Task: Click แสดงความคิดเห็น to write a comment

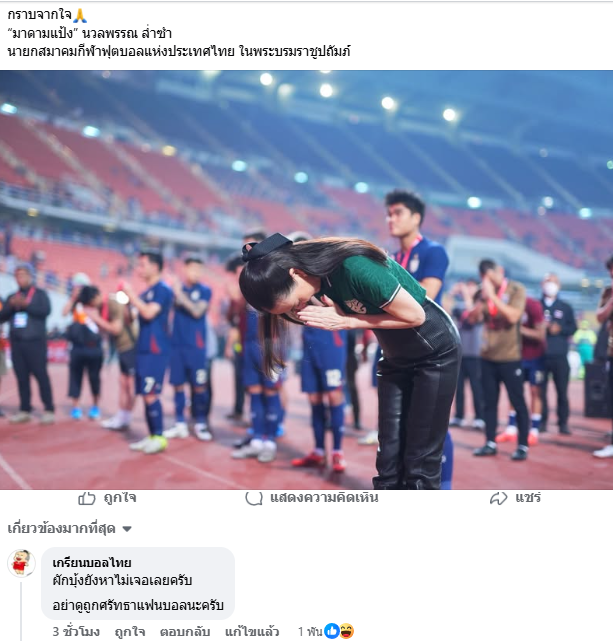Action: click(324, 498)
